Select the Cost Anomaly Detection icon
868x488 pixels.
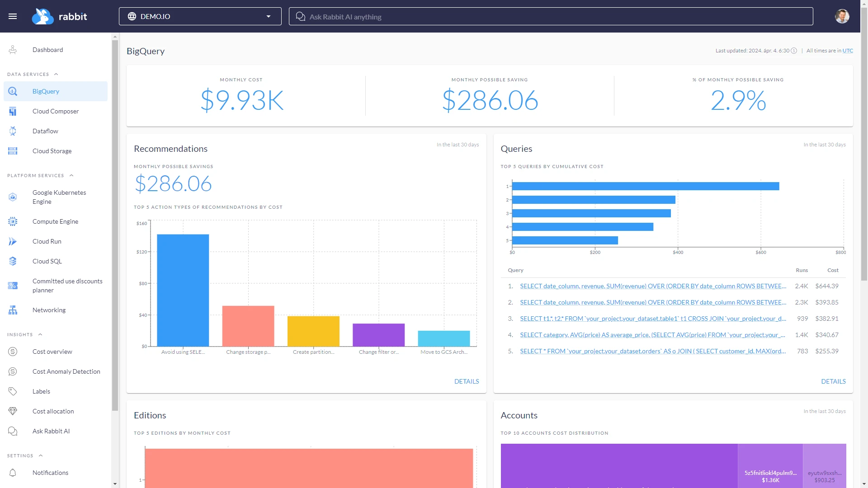(13, 371)
